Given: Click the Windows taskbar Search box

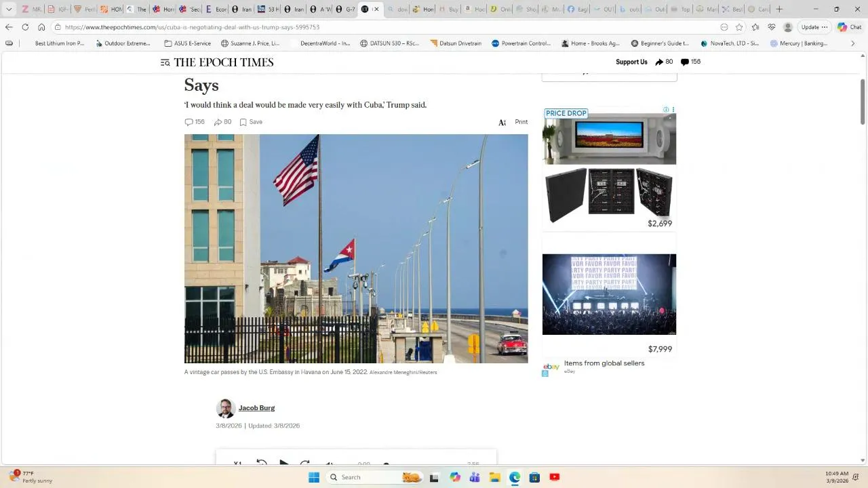Looking at the screenshot, I should (374, 477).
